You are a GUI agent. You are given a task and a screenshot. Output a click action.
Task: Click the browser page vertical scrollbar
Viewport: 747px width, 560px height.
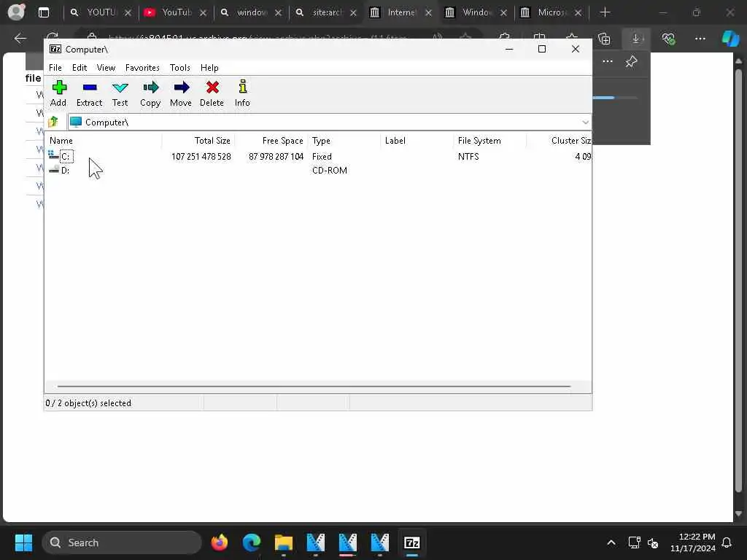738,281
